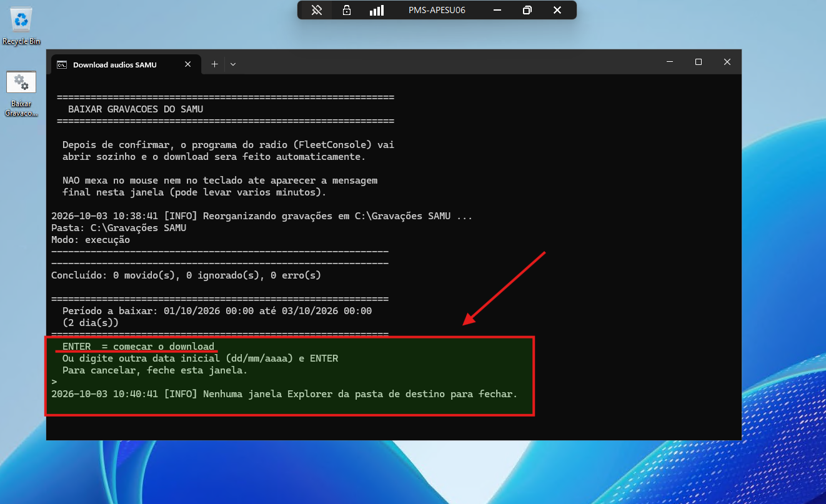Click 'Para cancelar, feche esta janela.' line
The height and width of the screenshot is (504, 826).
155,370
